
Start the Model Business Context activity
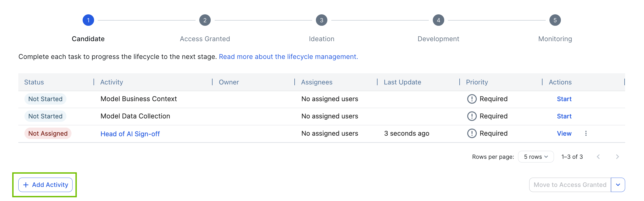point(564,99)
